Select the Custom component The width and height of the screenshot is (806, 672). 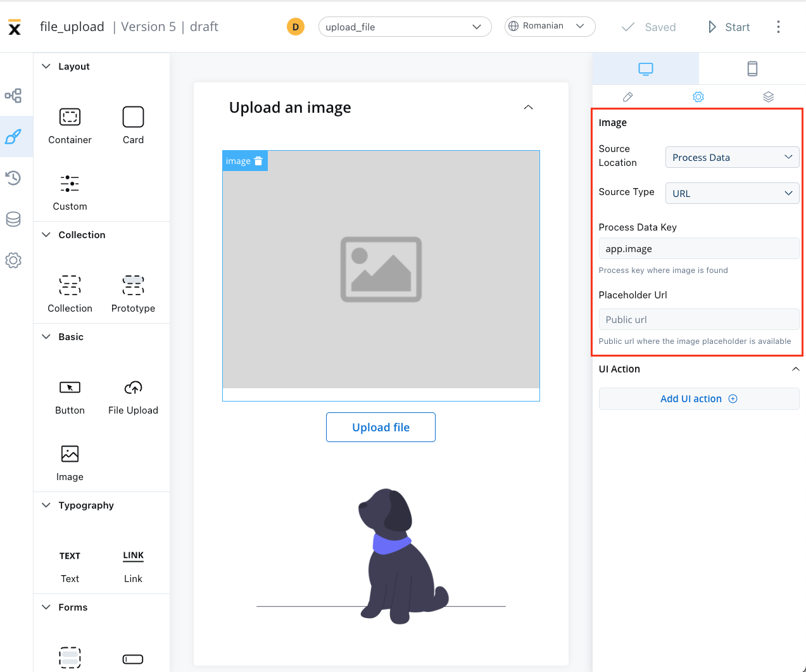pyautogui.click(x=70, y=193)
